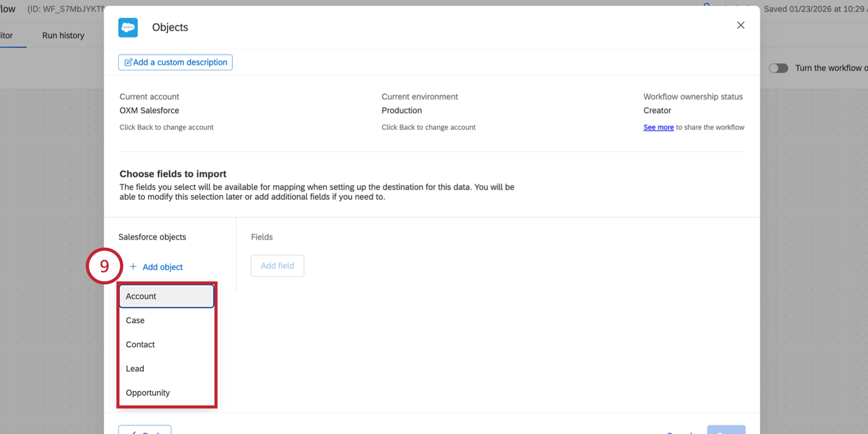Click the Saved timestamp in the header
The height and width of the screenshot is (434, 868).
(814, 9)
